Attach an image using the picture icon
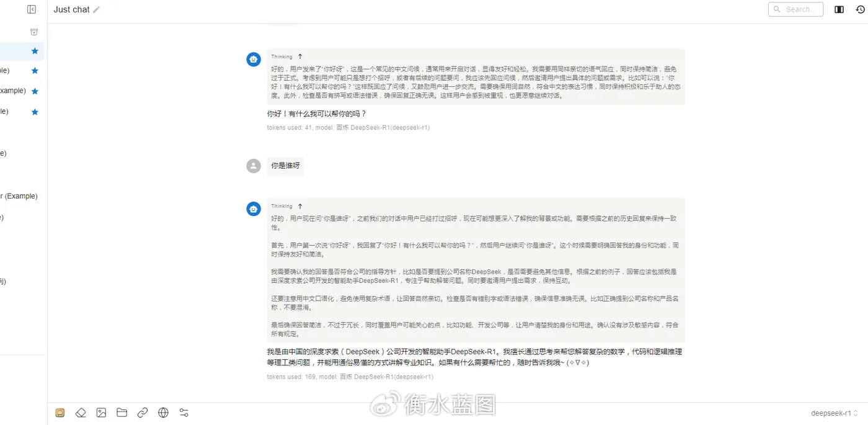868x425 pixels. pos(101,413)
